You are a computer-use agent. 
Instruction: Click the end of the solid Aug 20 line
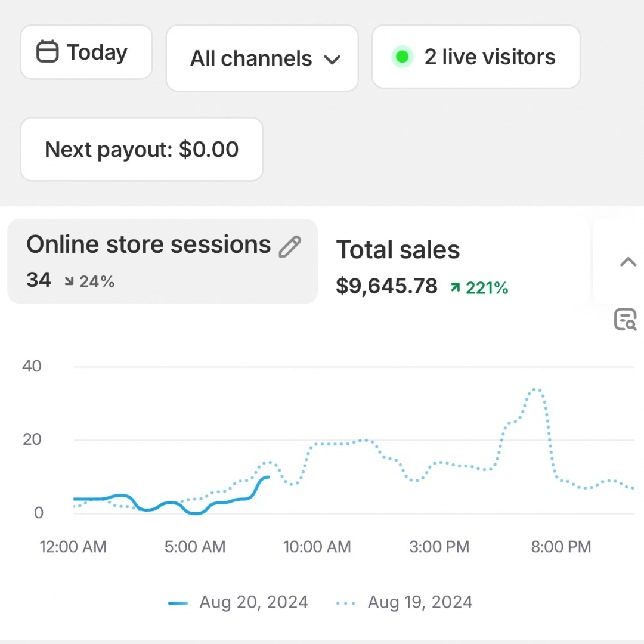point(268,476)
